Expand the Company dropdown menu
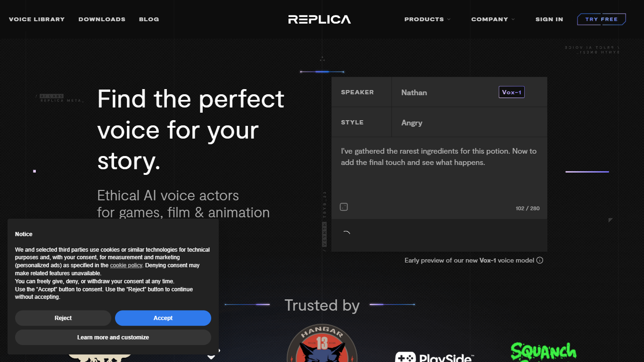Viewport: 644px width, 362px height. [493, 19]
